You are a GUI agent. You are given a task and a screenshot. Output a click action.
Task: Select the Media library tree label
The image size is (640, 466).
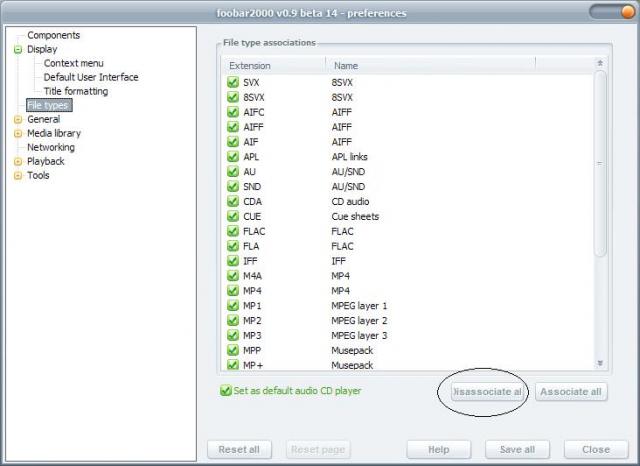(x=54, y=133)
